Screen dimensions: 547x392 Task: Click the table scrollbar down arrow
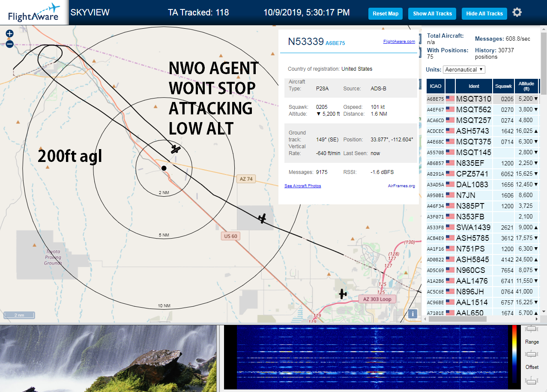[x=543, y=312]
